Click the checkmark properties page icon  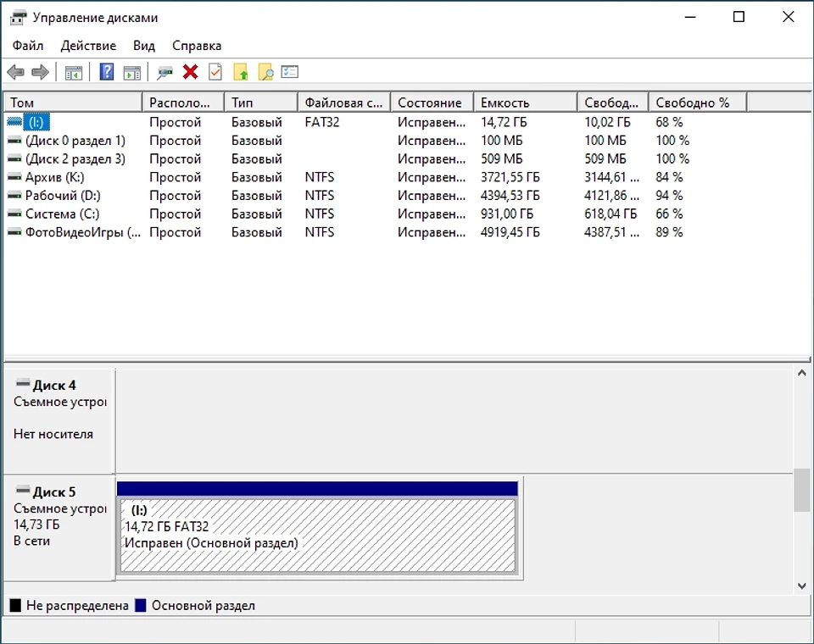click(215, 73)
